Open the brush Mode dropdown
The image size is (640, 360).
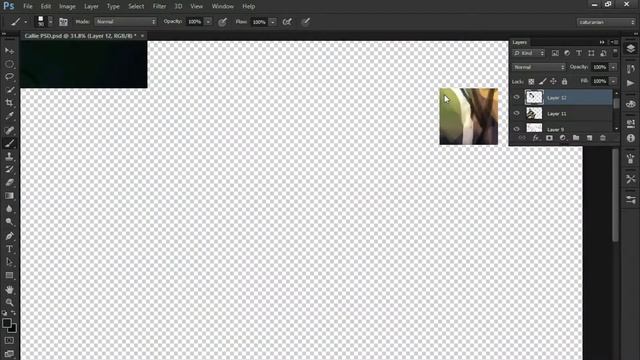tap(125, 22)
